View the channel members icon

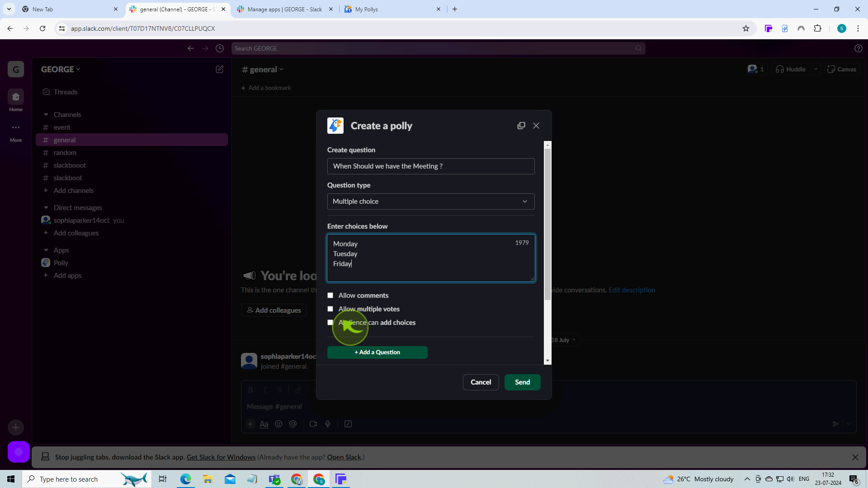click(x=756, y=70)
